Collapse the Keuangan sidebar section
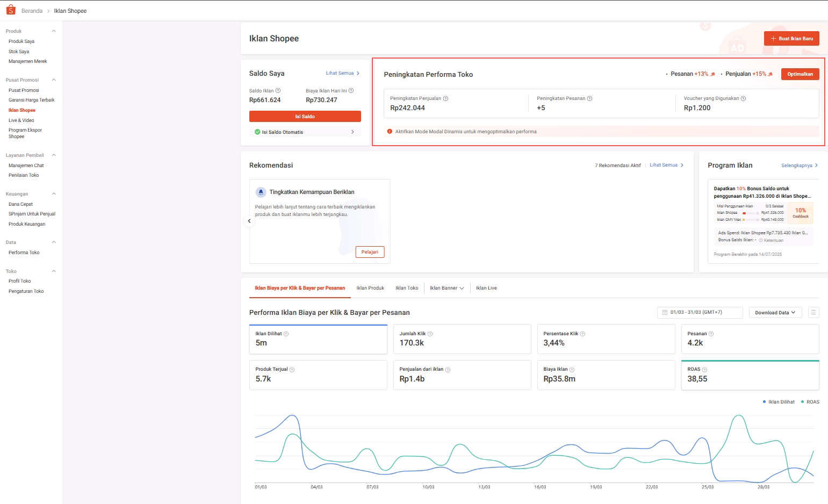The width and height of the screenshot is (828, 504). [54, 194]
